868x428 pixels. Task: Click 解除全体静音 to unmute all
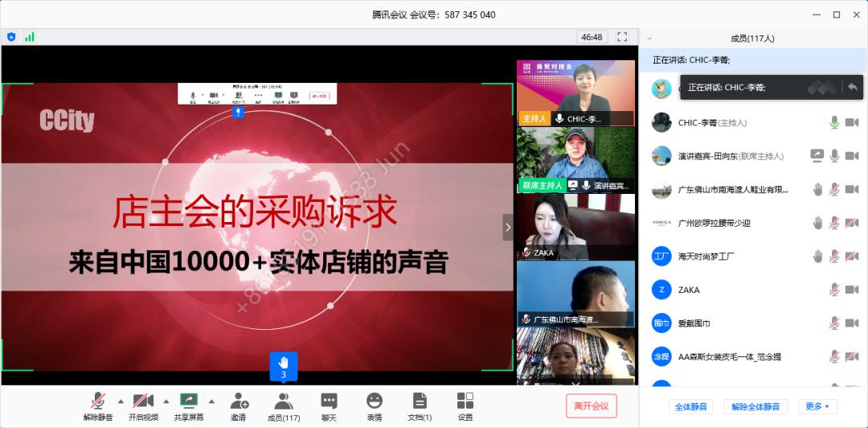[755, 406]
